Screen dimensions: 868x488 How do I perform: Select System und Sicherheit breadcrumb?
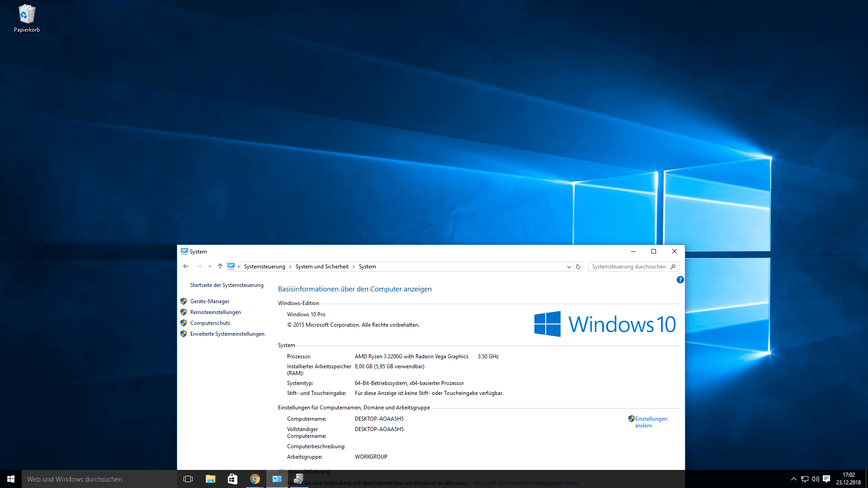tap(322, 267)
